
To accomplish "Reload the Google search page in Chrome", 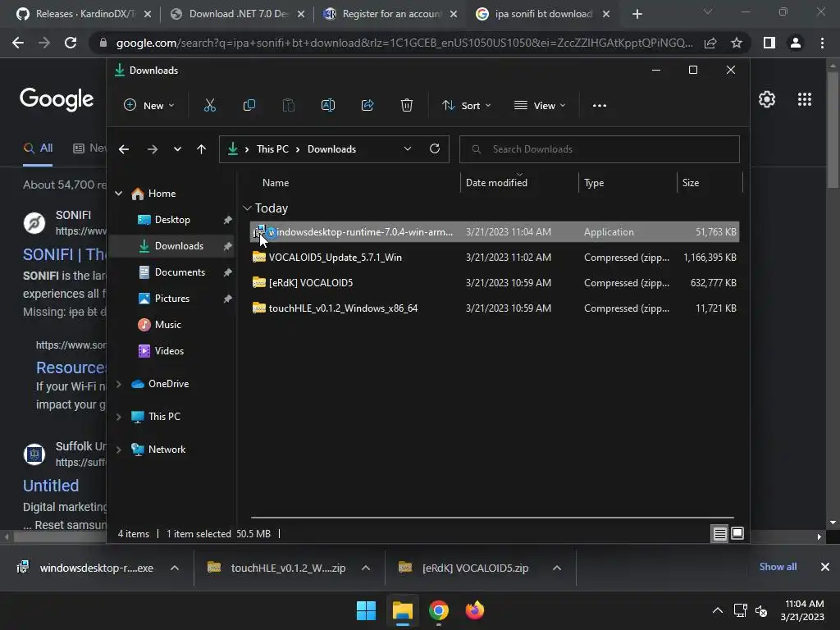I will [71, 43].
